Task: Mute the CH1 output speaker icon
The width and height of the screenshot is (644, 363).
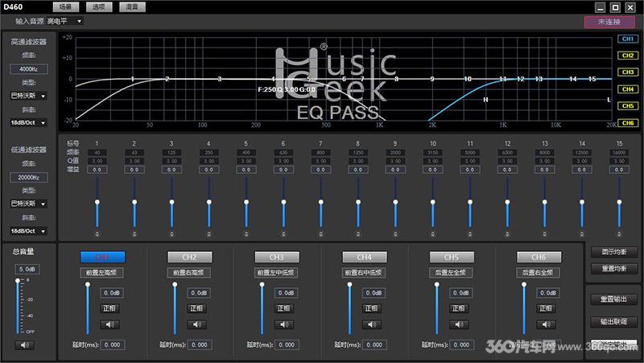Action: [110, 324]
